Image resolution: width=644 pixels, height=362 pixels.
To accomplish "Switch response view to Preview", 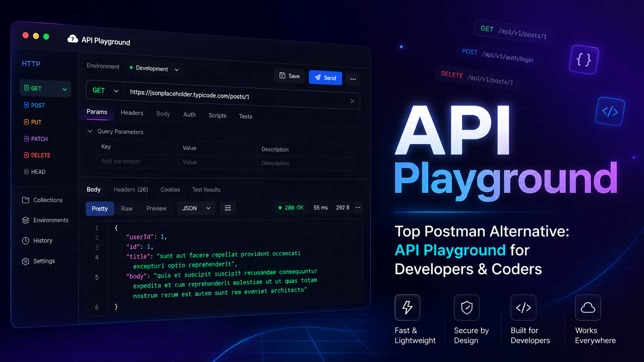I will point(156,209).
